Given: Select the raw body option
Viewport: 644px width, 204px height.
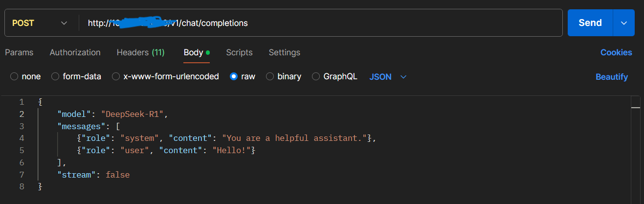Looking at the screenshot, I should [243, 76].
